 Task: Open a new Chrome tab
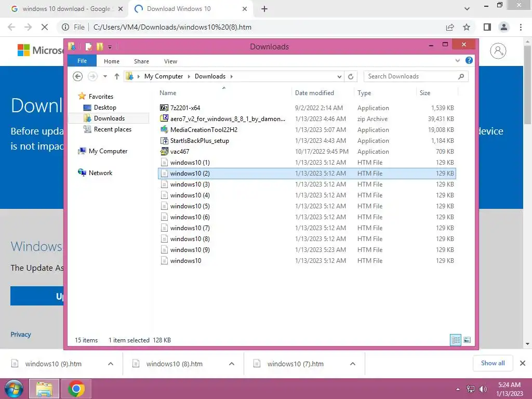tap(264, 9)
